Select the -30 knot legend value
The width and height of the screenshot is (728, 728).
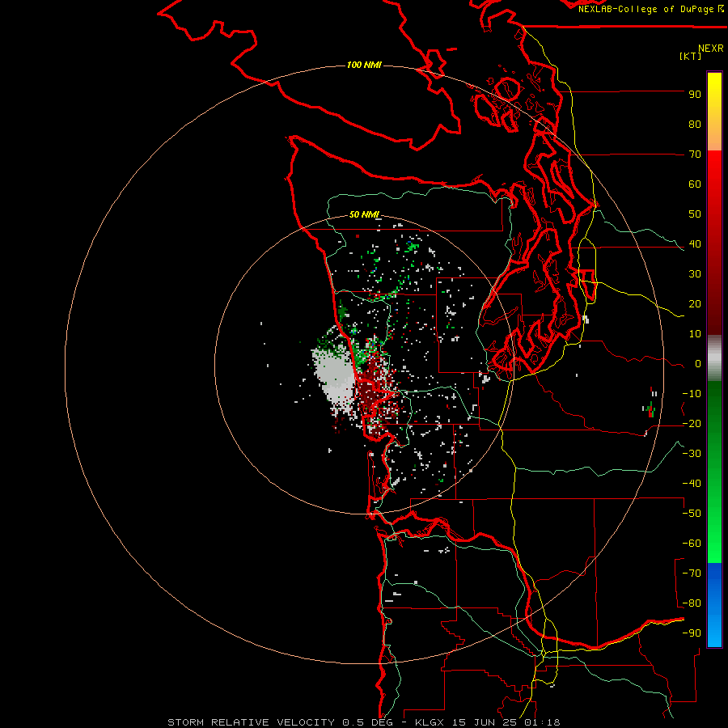pyautogui.click(x=692, y=454)
